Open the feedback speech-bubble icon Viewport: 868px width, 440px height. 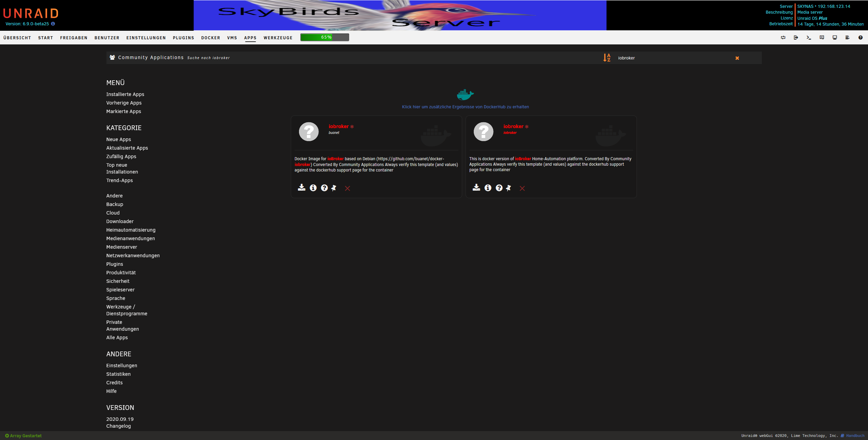click(x=822, y=38)
